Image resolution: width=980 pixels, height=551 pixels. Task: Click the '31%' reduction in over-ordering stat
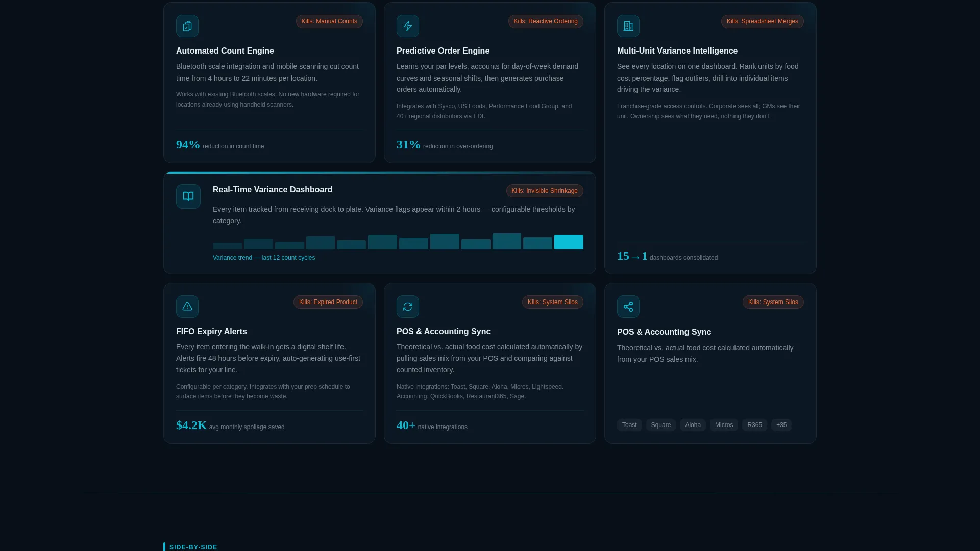[x=408, y=145]
